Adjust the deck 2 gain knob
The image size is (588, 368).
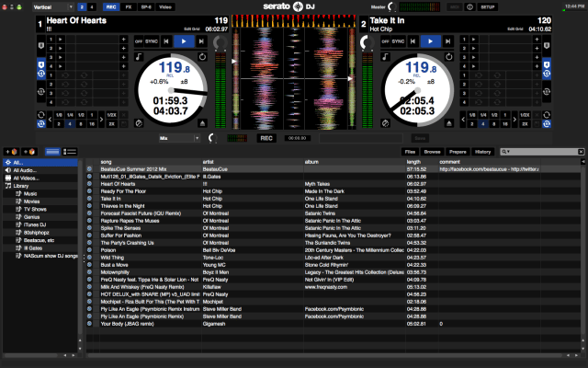[x=367, y=42]
